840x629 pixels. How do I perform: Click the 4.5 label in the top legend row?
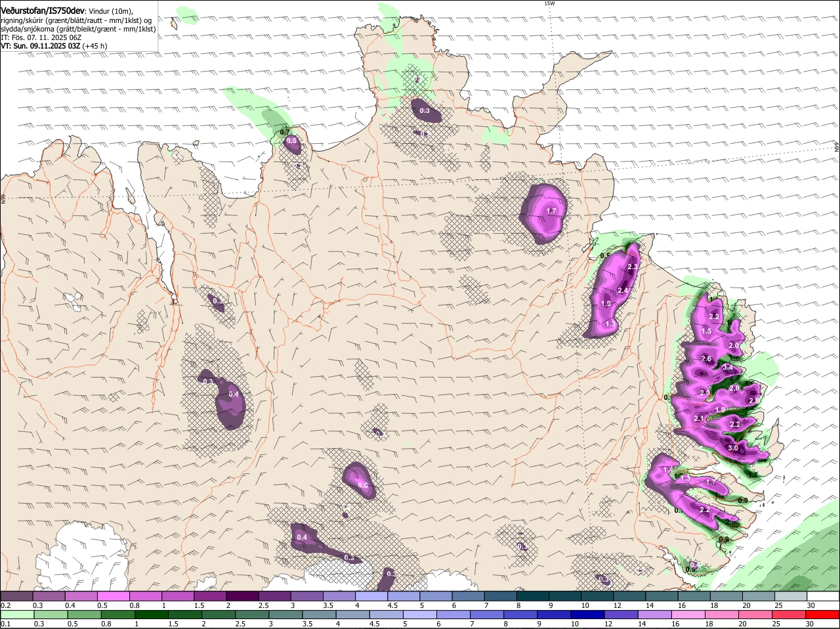point(393,605)
